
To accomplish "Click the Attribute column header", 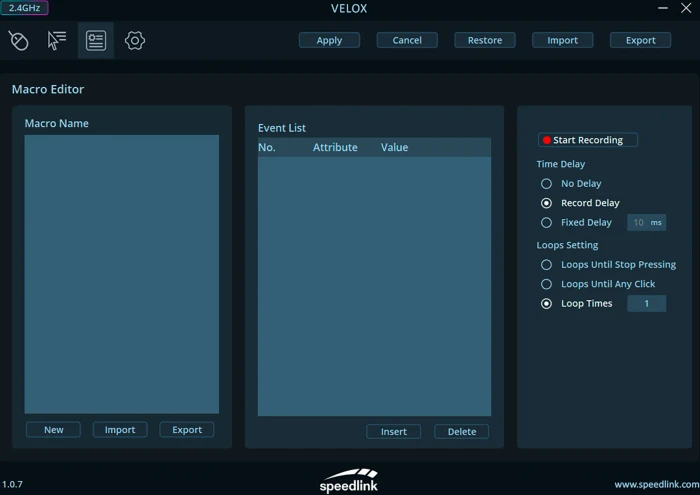I will coord(335,147).
